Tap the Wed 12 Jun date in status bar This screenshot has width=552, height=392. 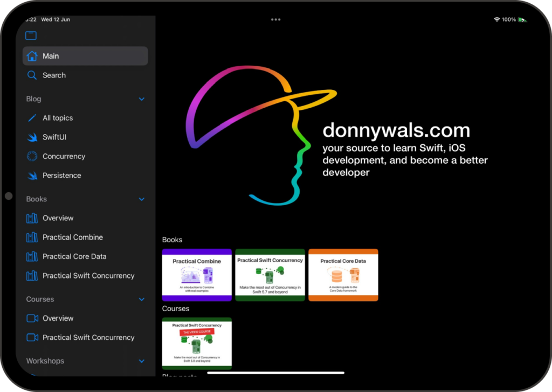[56, 20]
